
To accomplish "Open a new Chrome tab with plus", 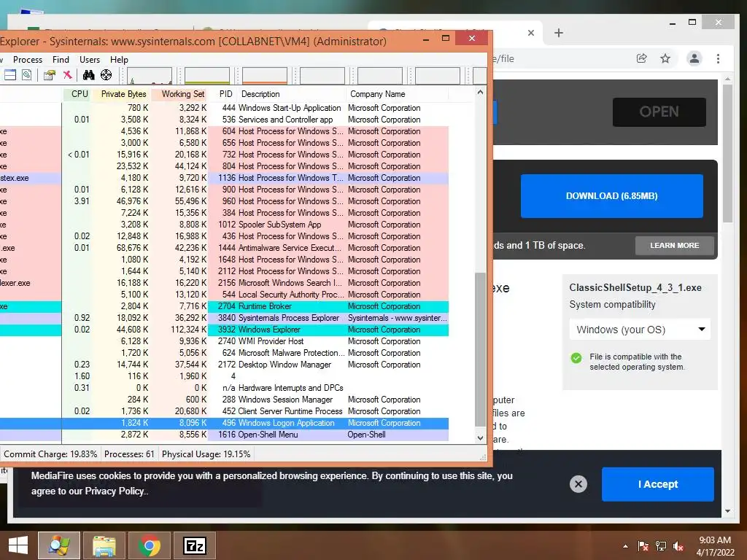I will click(559, 33).
